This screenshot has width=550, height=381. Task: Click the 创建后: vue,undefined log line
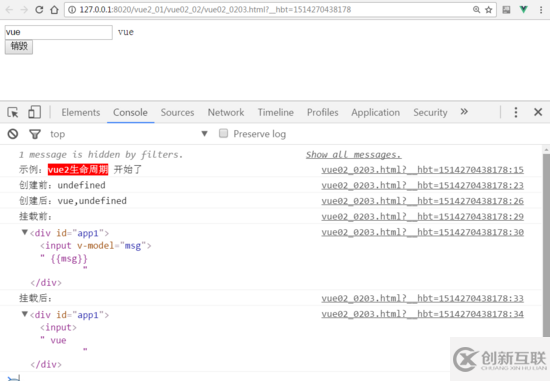[x=73, y=201]
